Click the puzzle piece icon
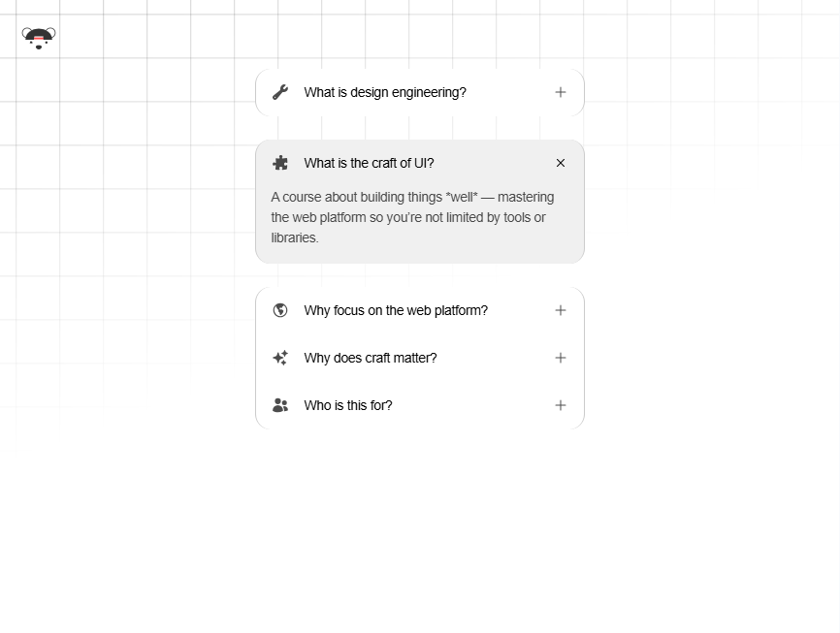840x633 pixels. point(280,163)
